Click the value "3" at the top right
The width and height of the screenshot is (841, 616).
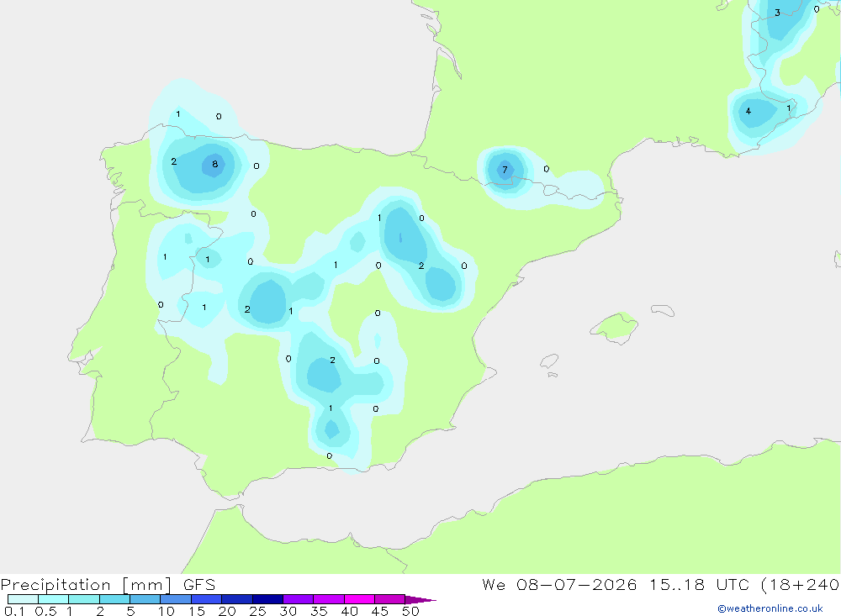coord(777,13)
